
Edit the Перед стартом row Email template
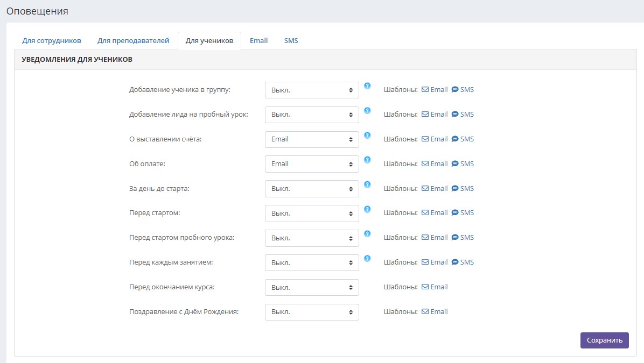click(x=435, y=213)
